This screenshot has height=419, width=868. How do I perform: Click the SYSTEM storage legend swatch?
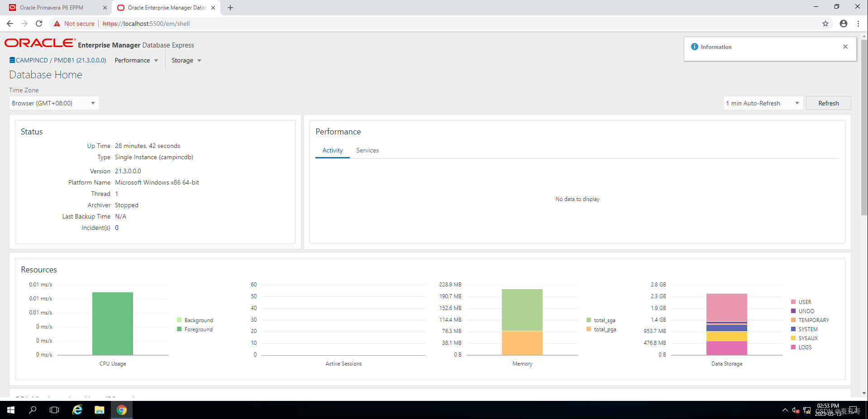793,329
